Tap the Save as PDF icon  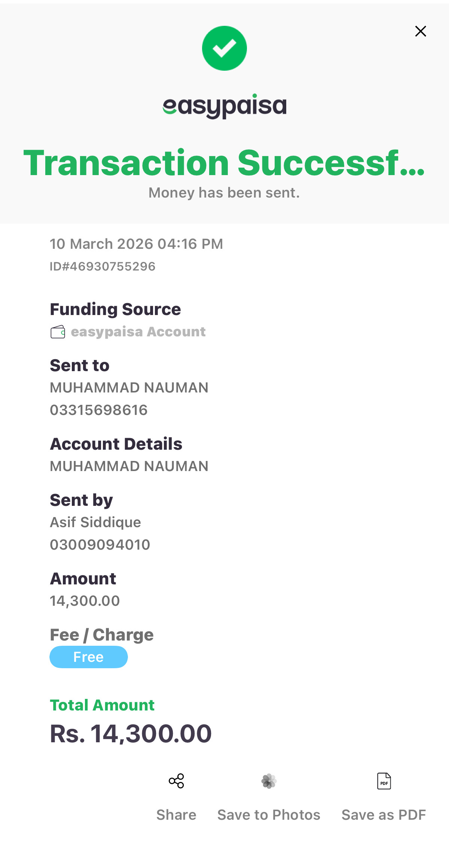click(384, 781)
